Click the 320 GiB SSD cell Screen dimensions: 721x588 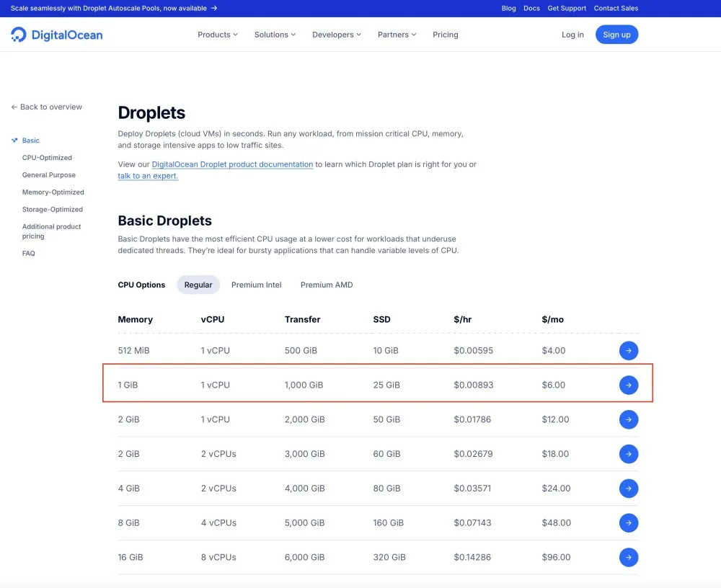point(389,557)
